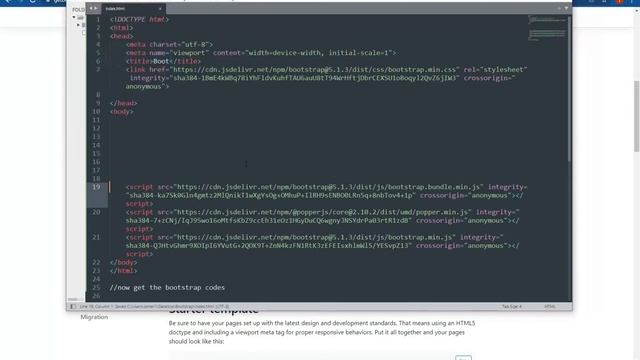Expand the nested subfolder arrow in the sidebar
Screen dimensions: 640x360
pos(78,25)
